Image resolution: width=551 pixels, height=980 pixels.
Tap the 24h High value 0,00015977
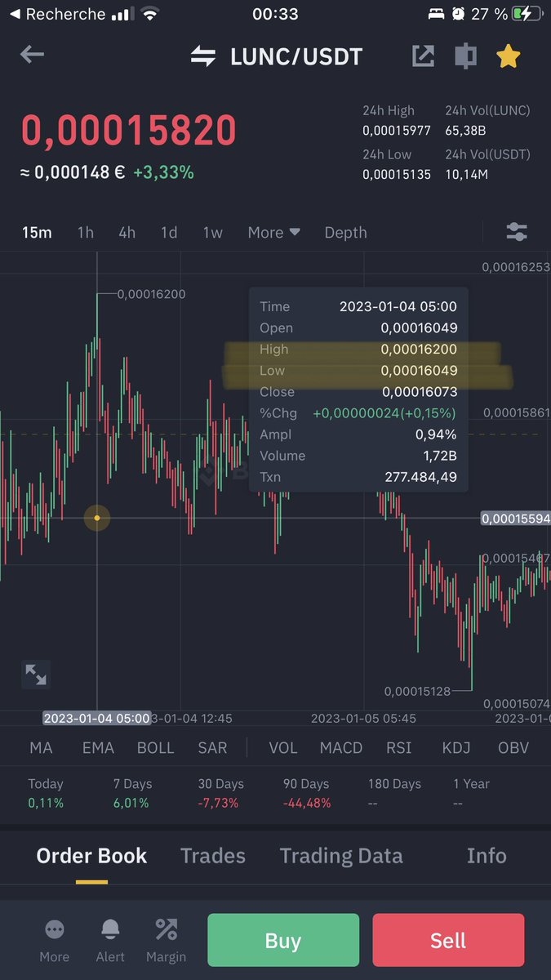[x=397, y=130]
